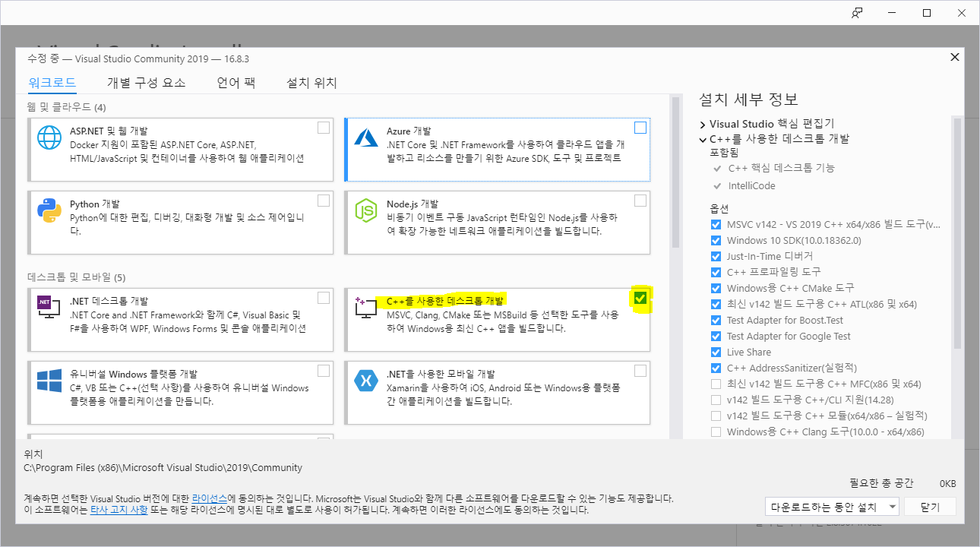Click the Universal Windows Platform logo icon

pyautogui.click(x=49, y=381)
